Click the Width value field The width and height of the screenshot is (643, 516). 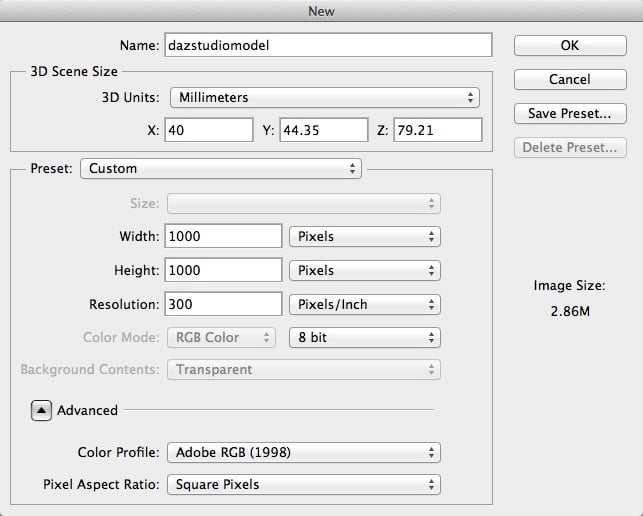pyautogui.click(x=223, y=237)
